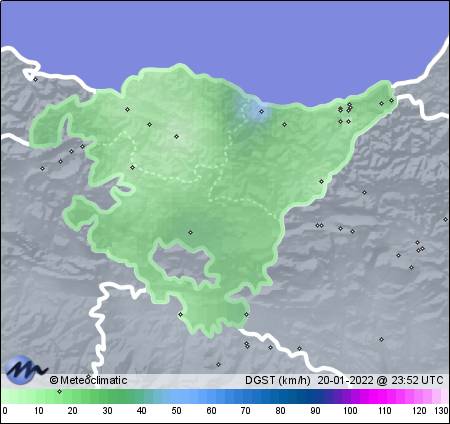Image resolution: width=450 pixels, height=424 pixels.
Task: Select diamond marker sitting on the color scale
Action: tap(59, 391)
